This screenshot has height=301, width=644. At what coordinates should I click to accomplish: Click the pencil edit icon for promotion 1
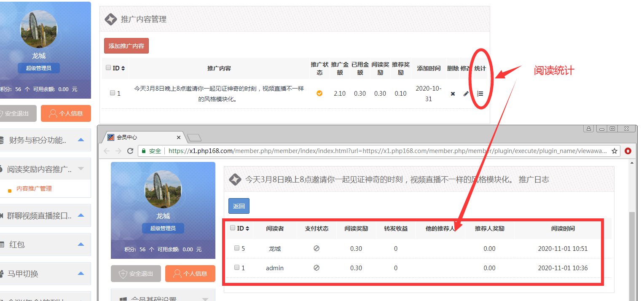(x=466, y=94)
